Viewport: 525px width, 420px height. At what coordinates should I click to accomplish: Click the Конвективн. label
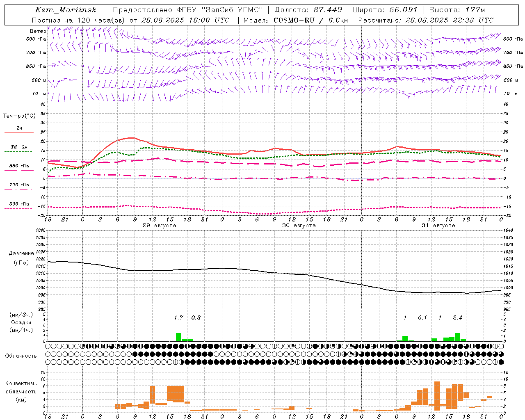pyautogui.click(x=21, y=383)
